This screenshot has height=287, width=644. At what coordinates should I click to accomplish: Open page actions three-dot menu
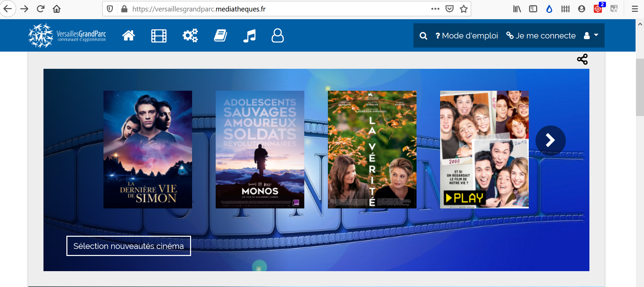[435, 9]
